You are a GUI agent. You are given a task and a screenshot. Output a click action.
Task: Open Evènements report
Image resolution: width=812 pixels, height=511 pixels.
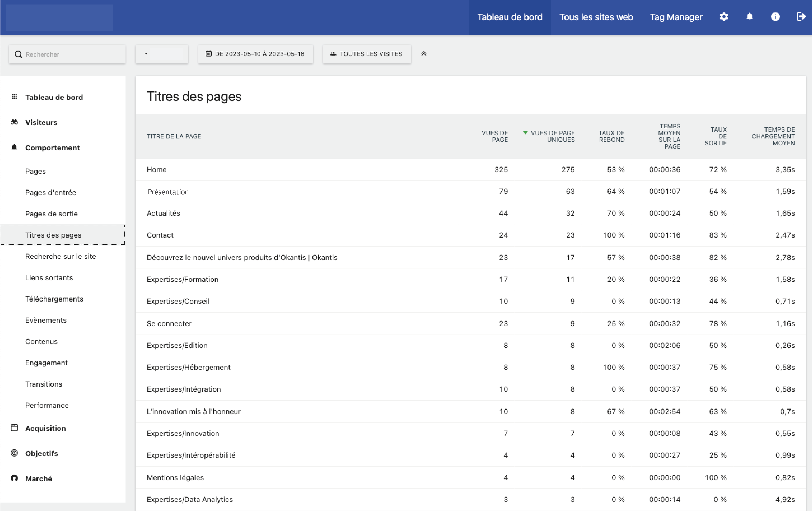pos(46,320)
